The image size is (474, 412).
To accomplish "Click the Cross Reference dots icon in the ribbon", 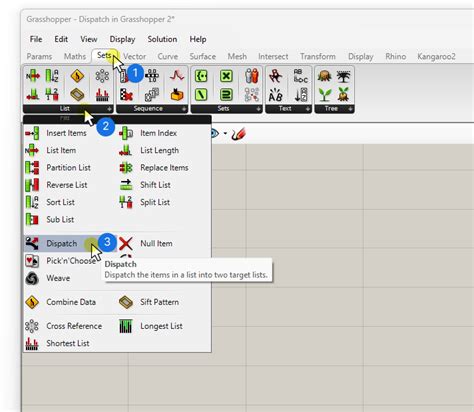I will [x=102, y=76].
